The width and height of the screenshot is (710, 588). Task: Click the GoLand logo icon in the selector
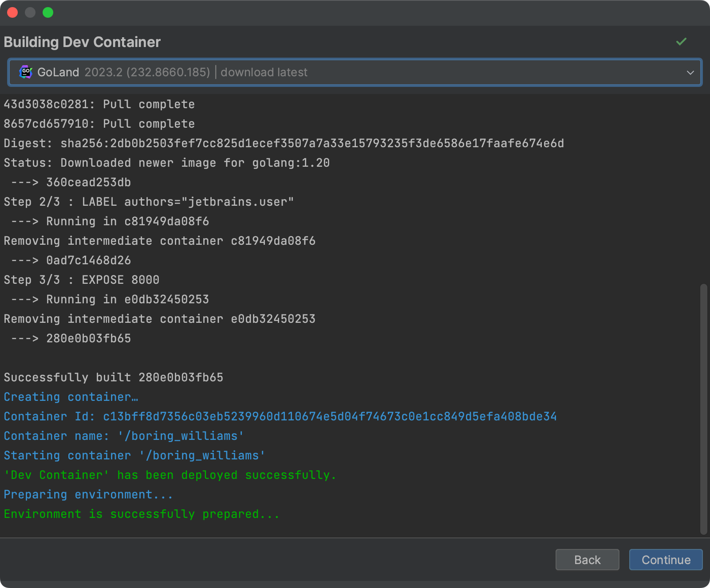click(26, 72)
